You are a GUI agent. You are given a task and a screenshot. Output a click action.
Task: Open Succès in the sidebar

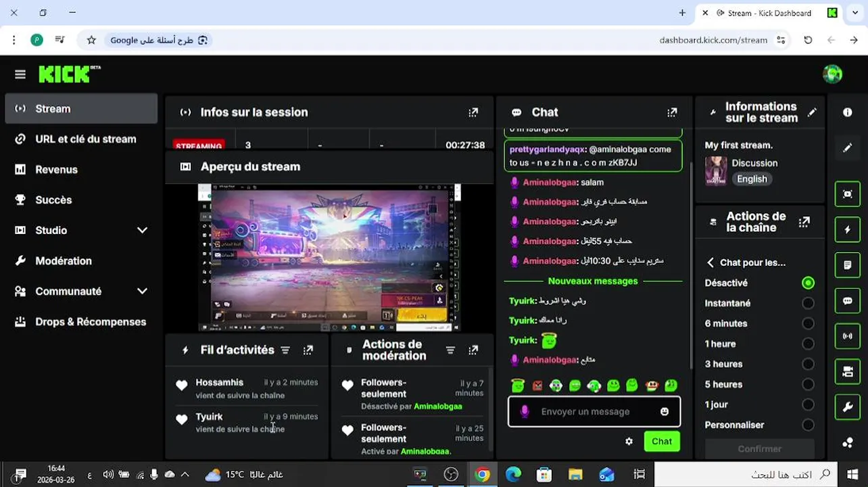click(x=81, y=200)
